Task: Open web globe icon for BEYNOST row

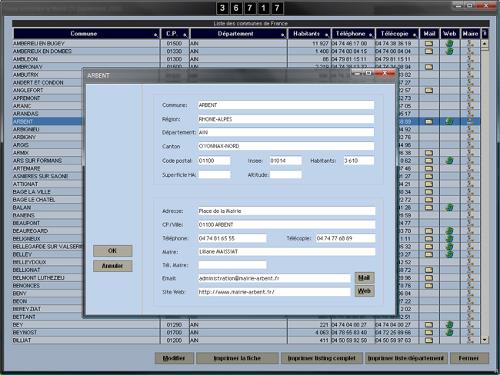Action: tap(450, 332)
